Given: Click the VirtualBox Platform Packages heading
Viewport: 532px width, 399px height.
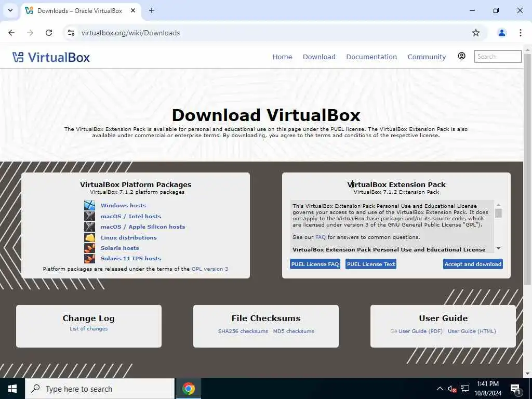Looking at the screenshot, I should [x=136, y=184].
